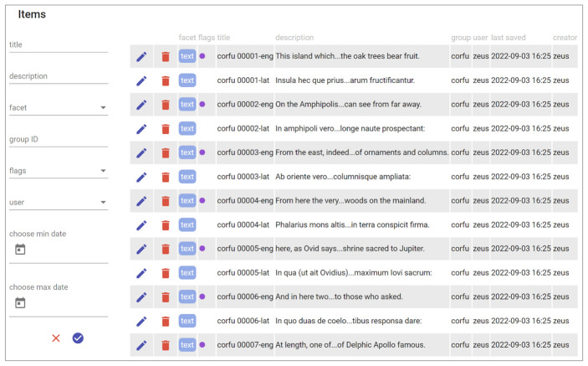Focus the title filter field
The height and width of the screenshot is (366, 588).
point(59,44)
